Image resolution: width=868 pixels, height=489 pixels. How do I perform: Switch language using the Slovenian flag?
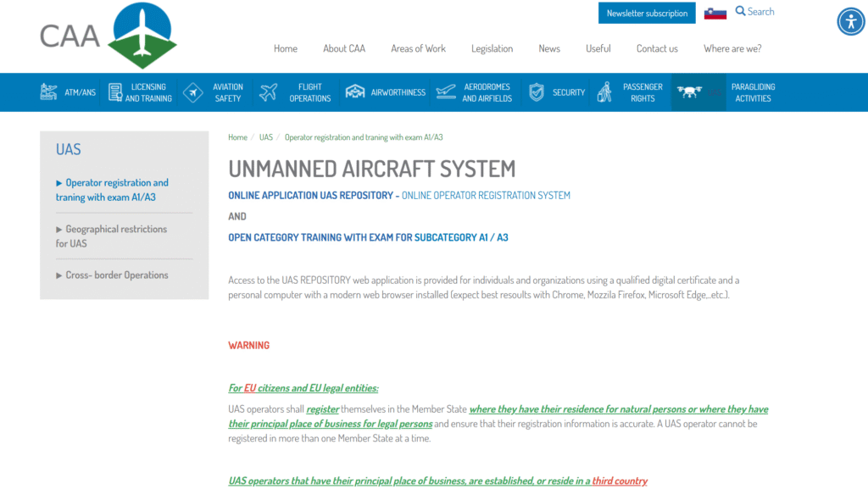tap(715, 13)
